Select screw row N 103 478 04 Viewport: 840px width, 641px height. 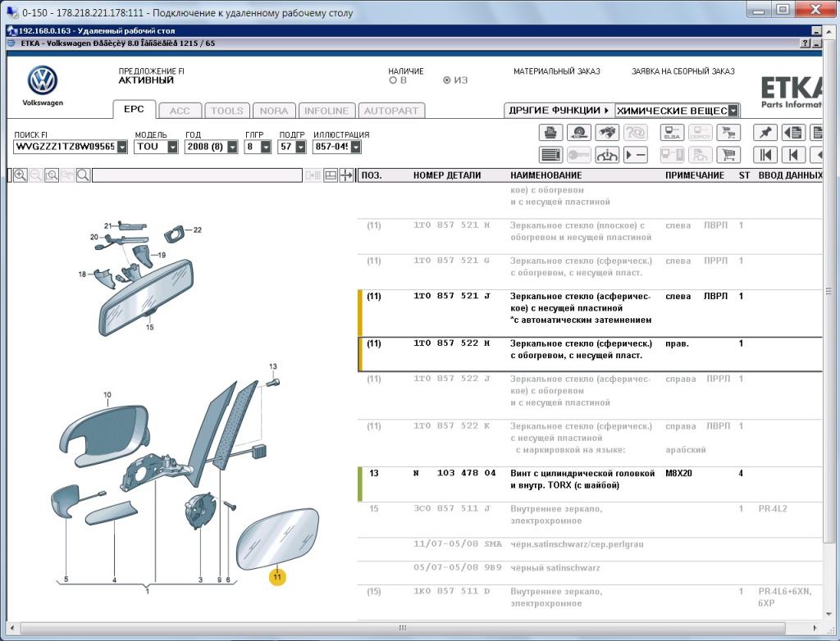point(590,484)
